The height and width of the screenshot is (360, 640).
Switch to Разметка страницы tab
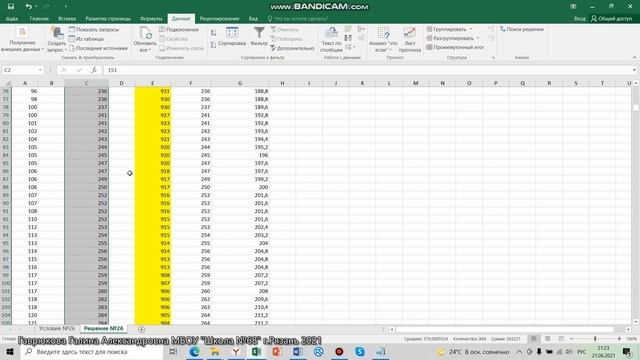[x=108, y=19]
